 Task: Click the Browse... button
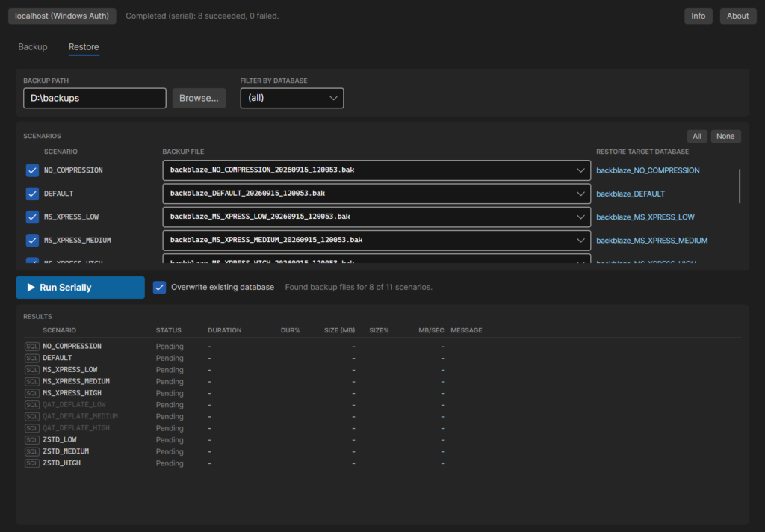pyautogui.click(x=199, y=98)
